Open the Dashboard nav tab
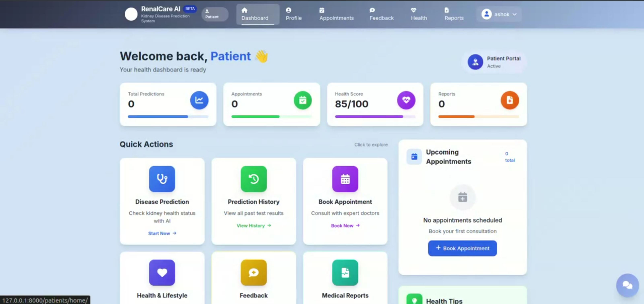This screenshot has height=304, width=644. tap(258, 14)
